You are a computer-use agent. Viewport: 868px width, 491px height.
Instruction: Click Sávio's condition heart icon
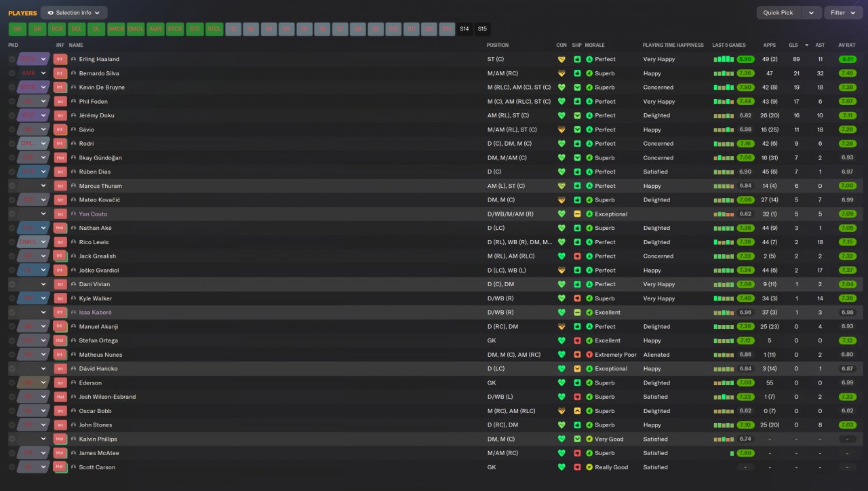click(561, 130)
